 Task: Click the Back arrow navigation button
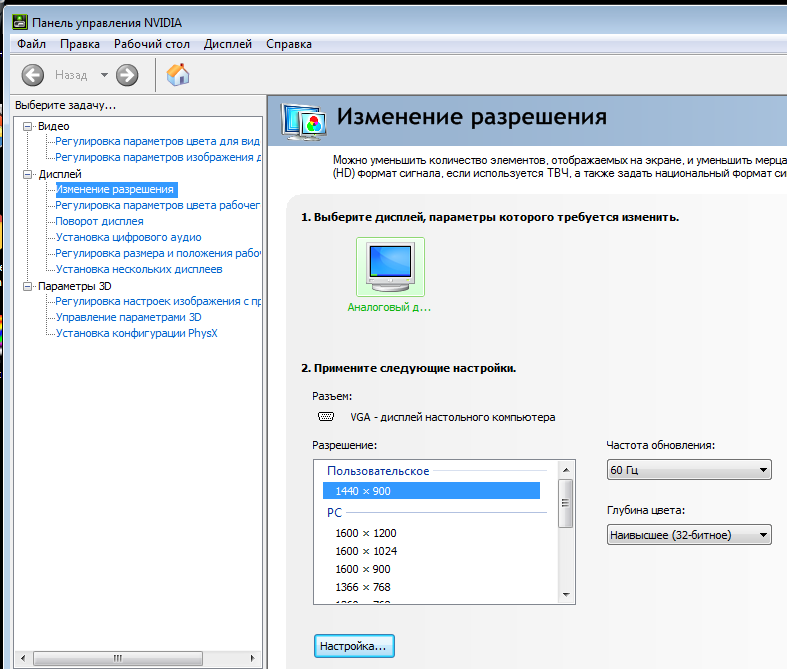[33, 75]
